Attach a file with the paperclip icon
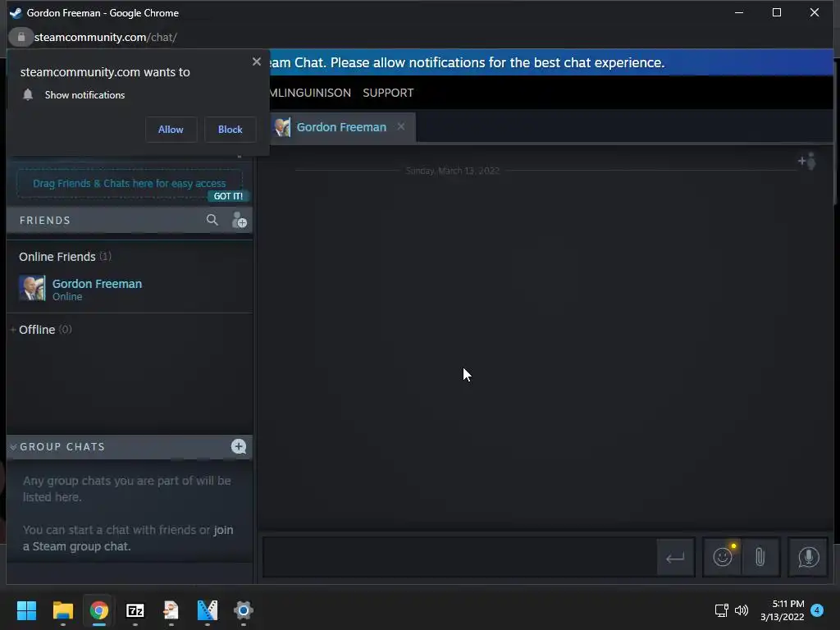 click(760, 557)
